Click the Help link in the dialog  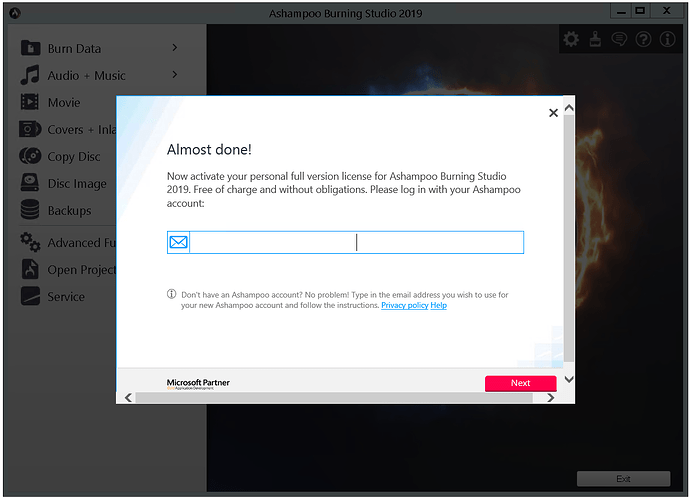(439, 305)
